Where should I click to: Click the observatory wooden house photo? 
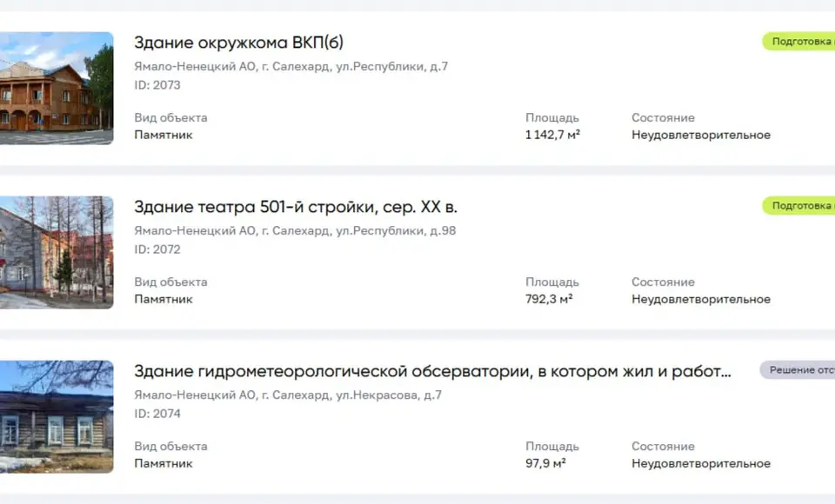pos(56,415)
